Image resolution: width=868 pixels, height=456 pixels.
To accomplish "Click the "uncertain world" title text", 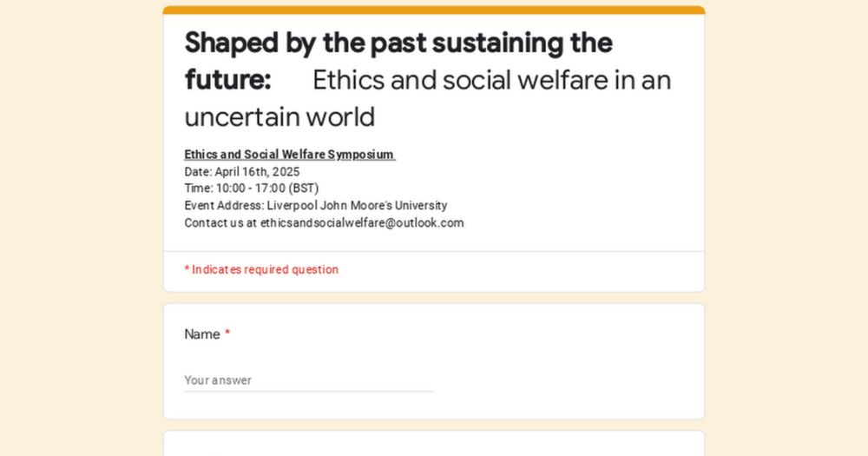I will click(279, 117).
